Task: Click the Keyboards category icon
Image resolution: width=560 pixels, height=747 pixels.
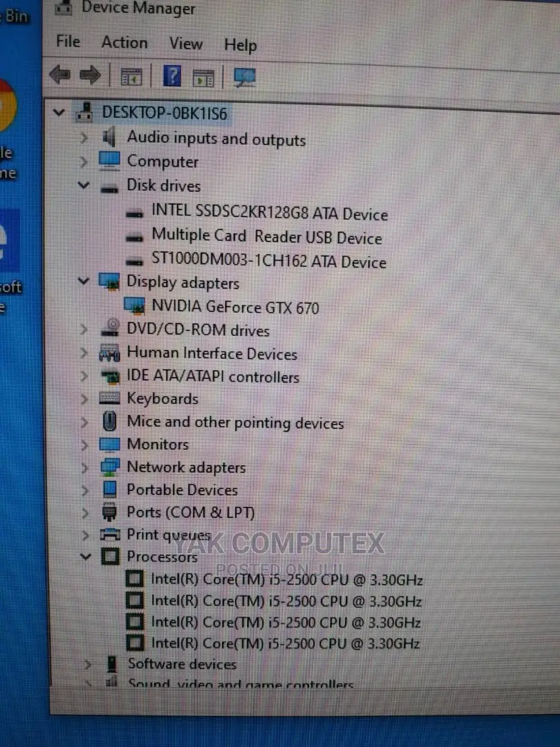Action: tap(109, 398)
